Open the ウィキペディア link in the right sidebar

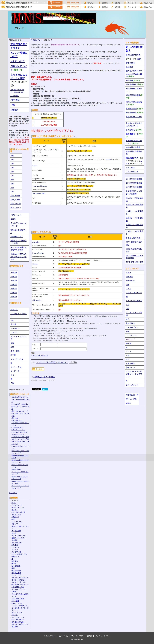click(132, 327)
